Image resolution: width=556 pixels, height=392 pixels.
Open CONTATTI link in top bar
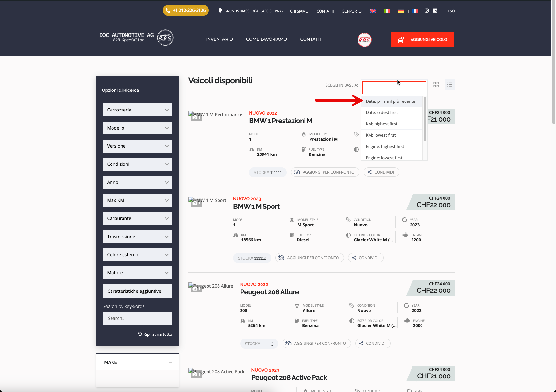click(x=325, y=11)
